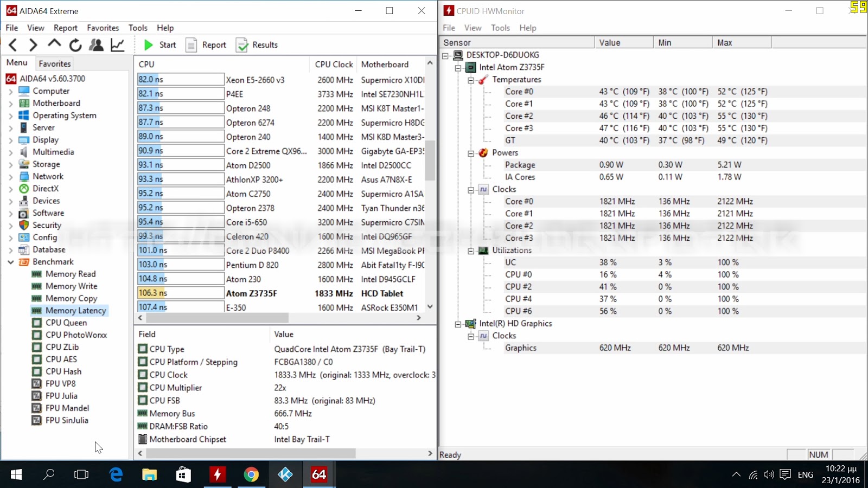Click the DirectX tree item

[x=46, y=189]
